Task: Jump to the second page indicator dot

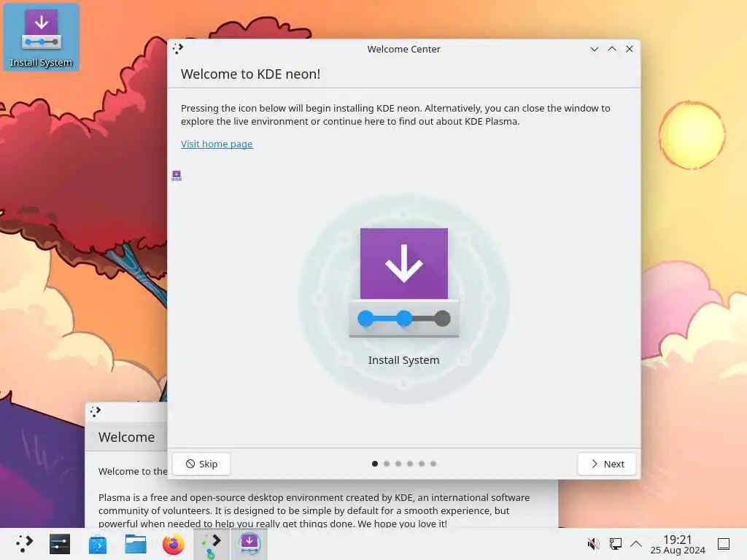Action: tap(387, 464)
